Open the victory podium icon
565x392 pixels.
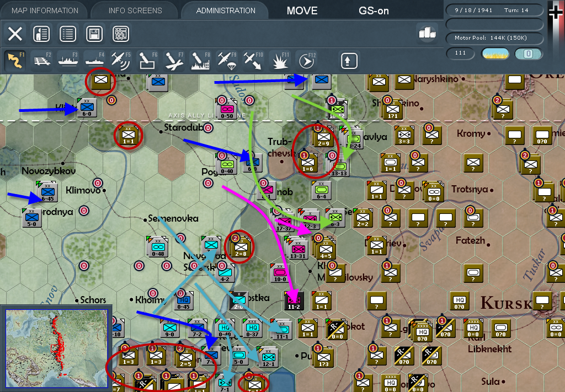tap(428, 33)
